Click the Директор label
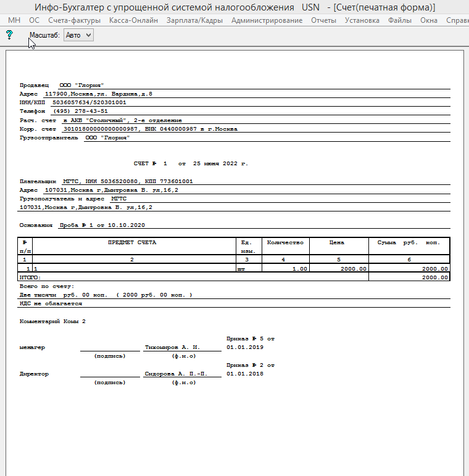This screenshot has width=469, height=476. [34, 374]
